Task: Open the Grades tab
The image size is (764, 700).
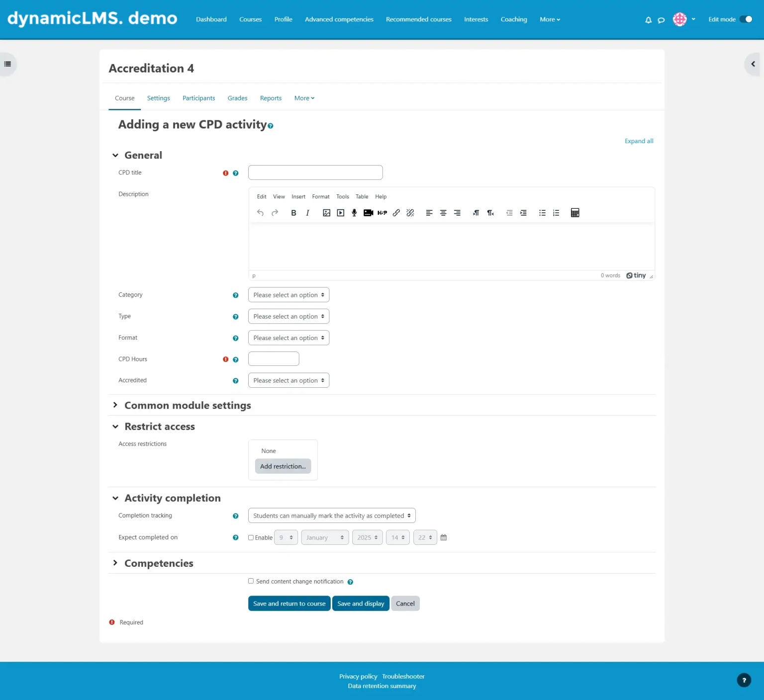Action: pyautogui.click(x=237, y=98)
